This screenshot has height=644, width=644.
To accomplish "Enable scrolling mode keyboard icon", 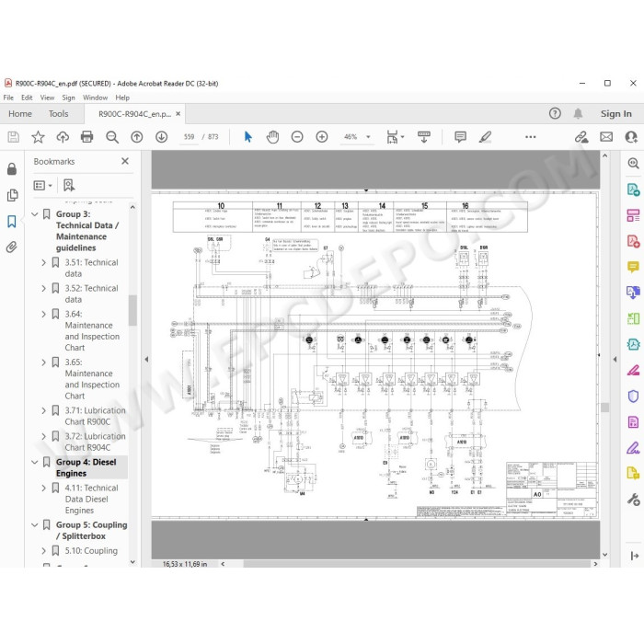I will pyautogui.click(x=423, y=137).
